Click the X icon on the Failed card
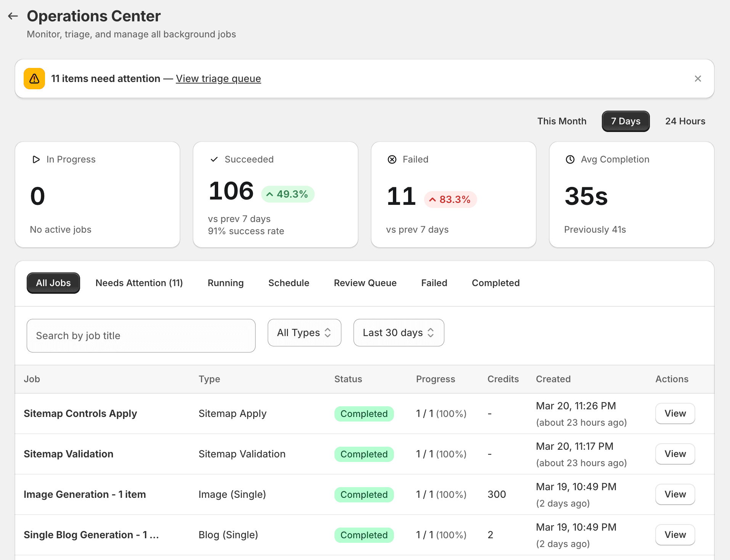Viewport: 730px width, 560px height. click(392, 159)
